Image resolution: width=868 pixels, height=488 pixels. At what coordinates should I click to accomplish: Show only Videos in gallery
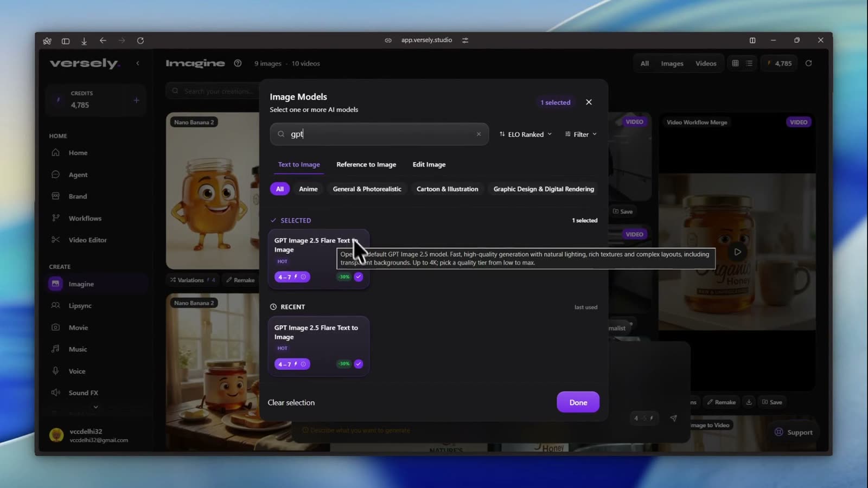(706, 63)
